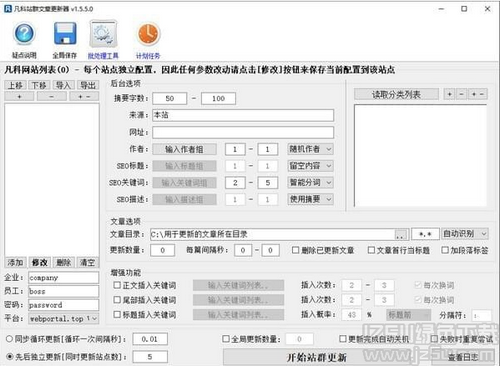Enable 尾部插入关键词 checkbox

pos(117,300)
